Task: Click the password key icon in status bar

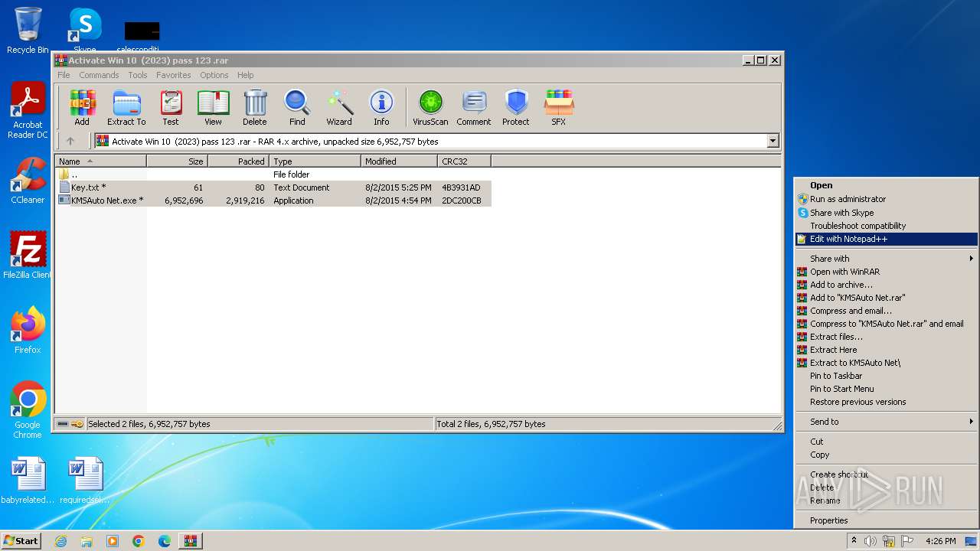Action: [77, 424]
